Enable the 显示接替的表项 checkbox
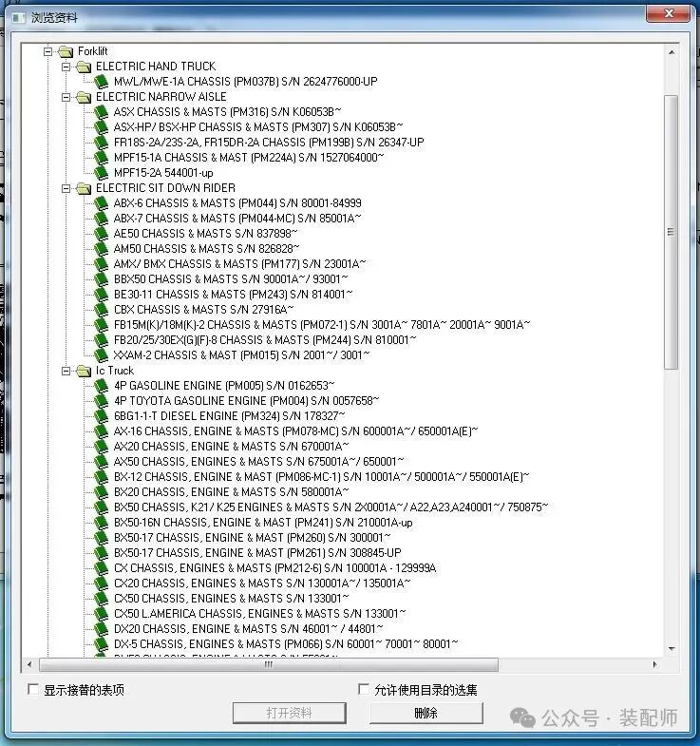Viewport: 700px width, 746px height. [x=33, y=689]
